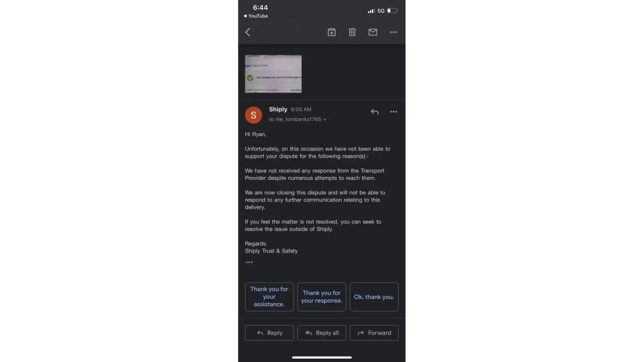Open the message options dots next to reply arrow
The width and height of the screenshot is (644, 362).
393,112
